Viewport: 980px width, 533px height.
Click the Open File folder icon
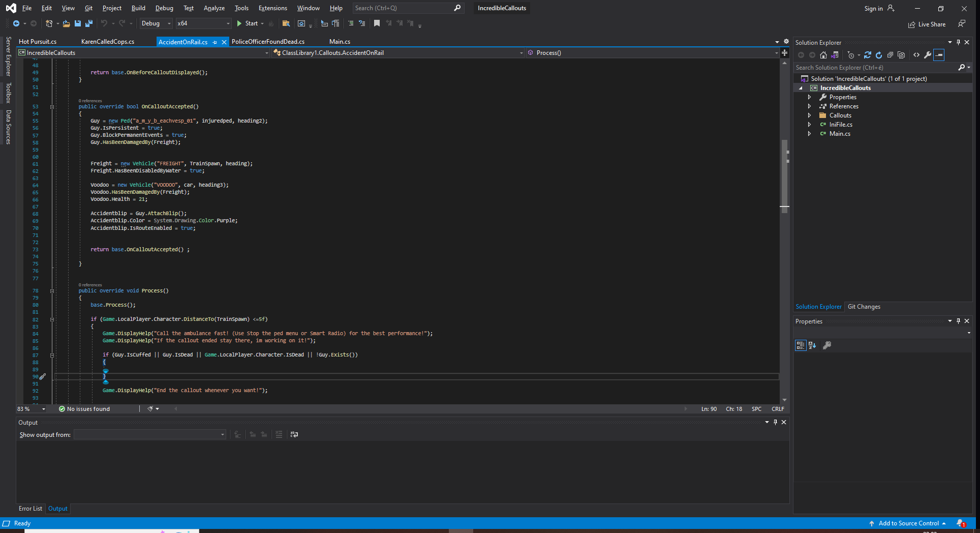(x=66, y=23)
